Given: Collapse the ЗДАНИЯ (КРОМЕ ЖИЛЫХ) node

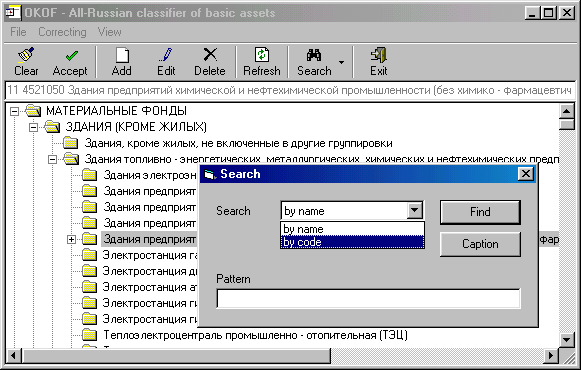Looking at the screenshot, I should [33, 127].
